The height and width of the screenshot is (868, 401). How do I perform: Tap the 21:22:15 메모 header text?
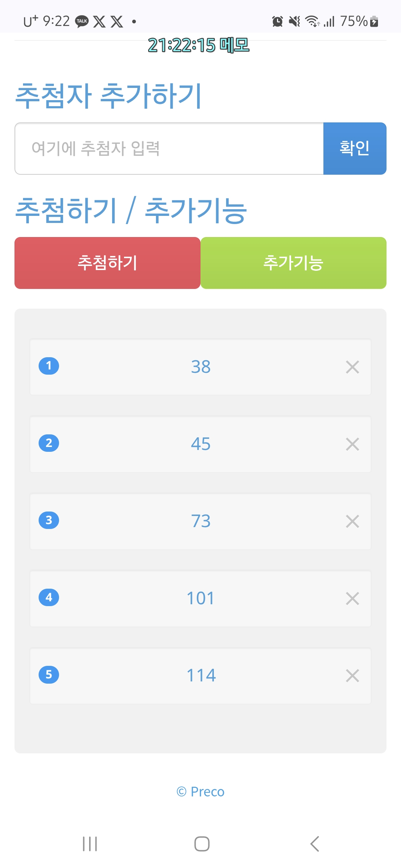tap(199, 45)
